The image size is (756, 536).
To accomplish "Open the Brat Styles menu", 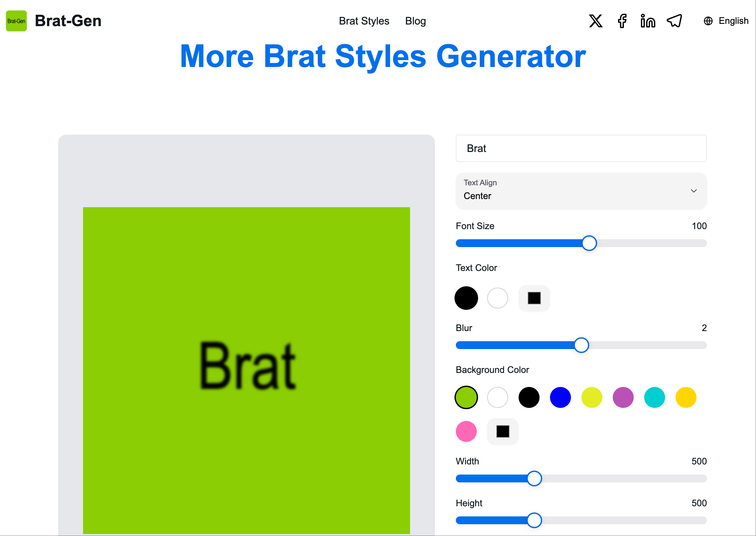I will [364, 21].
